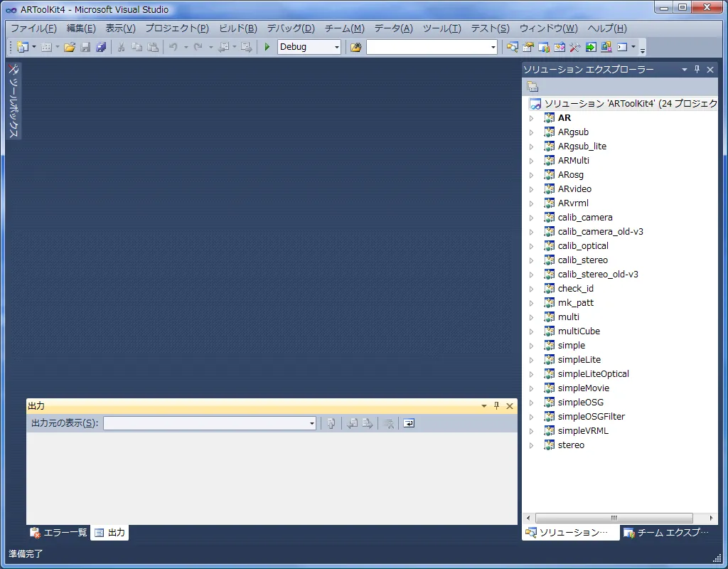Screen dimensions: 728x569
Task: Open the Find combo box dropdown arrow
Action: pos(493,47)
